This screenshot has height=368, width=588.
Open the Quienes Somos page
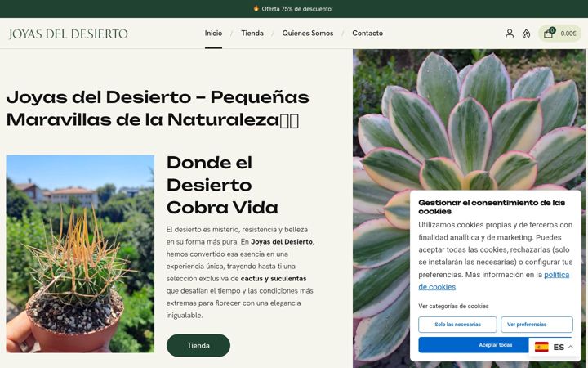(308, 33)
